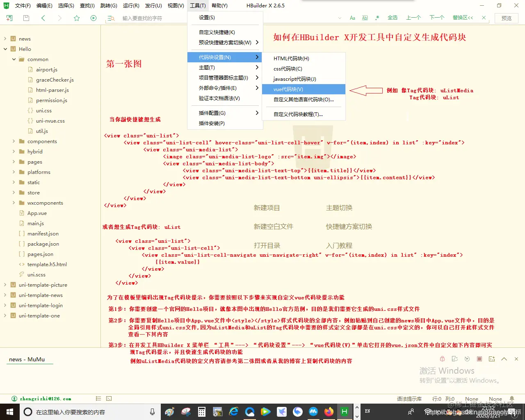
Task: Turn on regex search with the .* toggle
Action: point(377,18)
